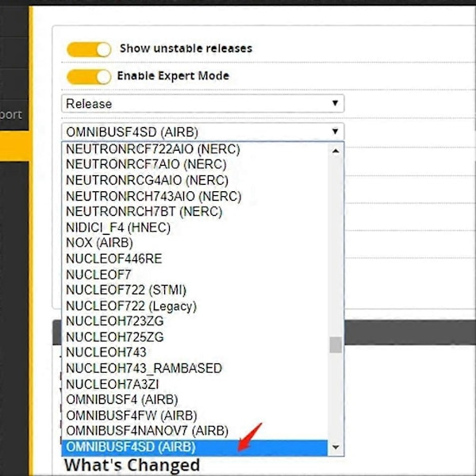
Task: Select OMNIBUSF4 (AIRB) option
Action: (x=194, y=400)
